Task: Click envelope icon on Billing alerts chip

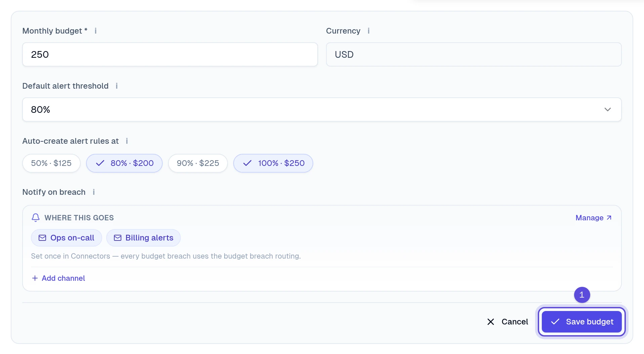Action: [118, 238]
